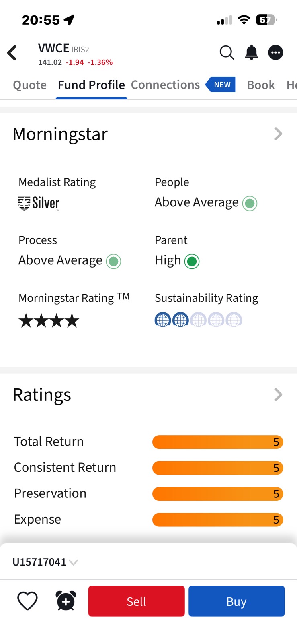297x644 pixels.
Task: Open the search icon
Action: coord(226,52)
